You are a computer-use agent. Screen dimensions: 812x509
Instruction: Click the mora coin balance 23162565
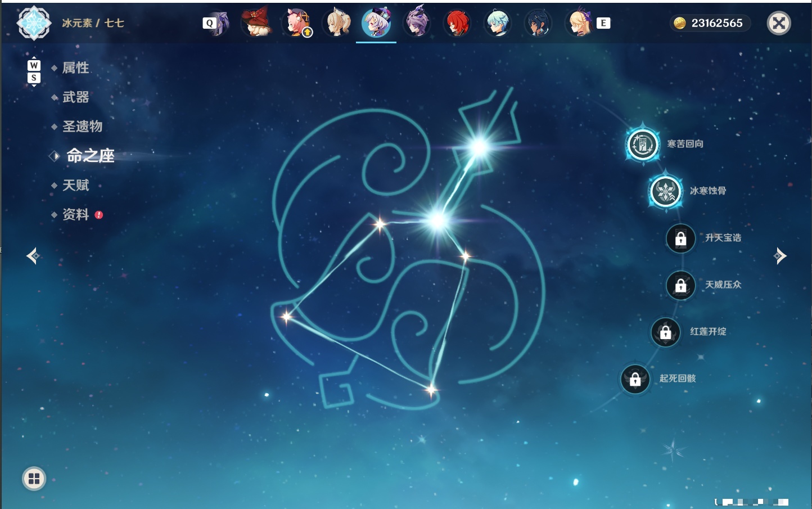(710, 23)
